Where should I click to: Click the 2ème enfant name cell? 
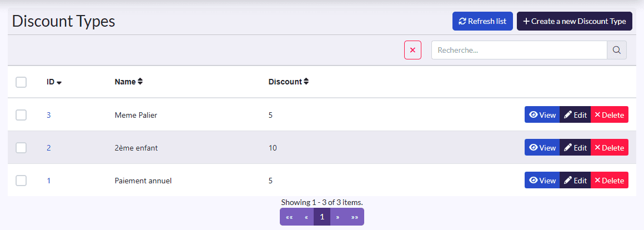click(x=136, y=148)
